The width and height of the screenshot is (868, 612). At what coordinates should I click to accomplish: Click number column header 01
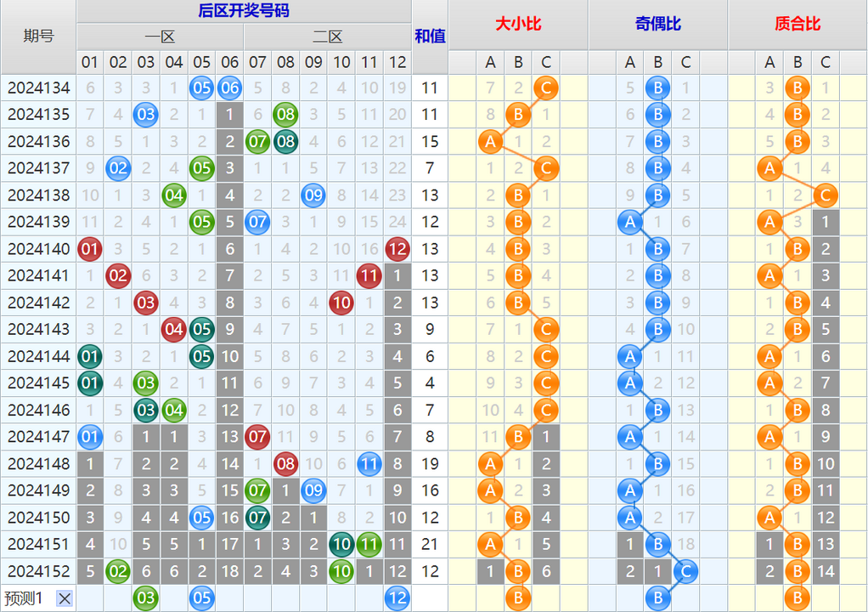pyautogui.click(x=90, y=63)
